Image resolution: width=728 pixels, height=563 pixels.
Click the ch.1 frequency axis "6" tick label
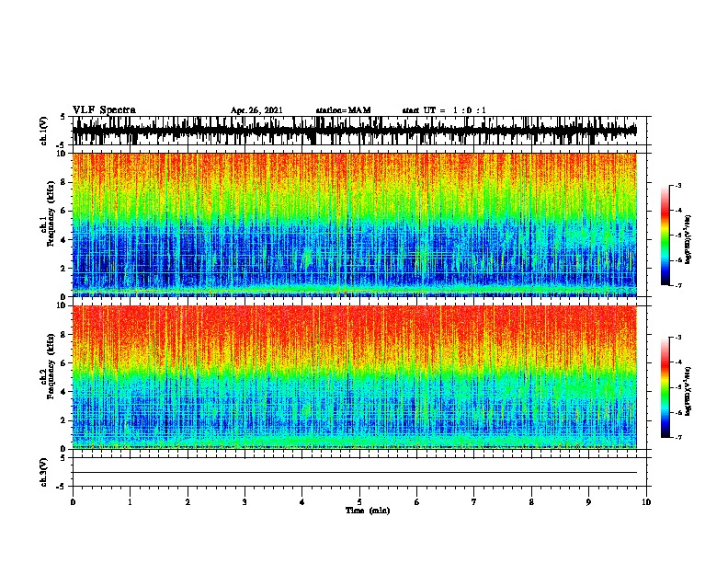coord(64,211)
